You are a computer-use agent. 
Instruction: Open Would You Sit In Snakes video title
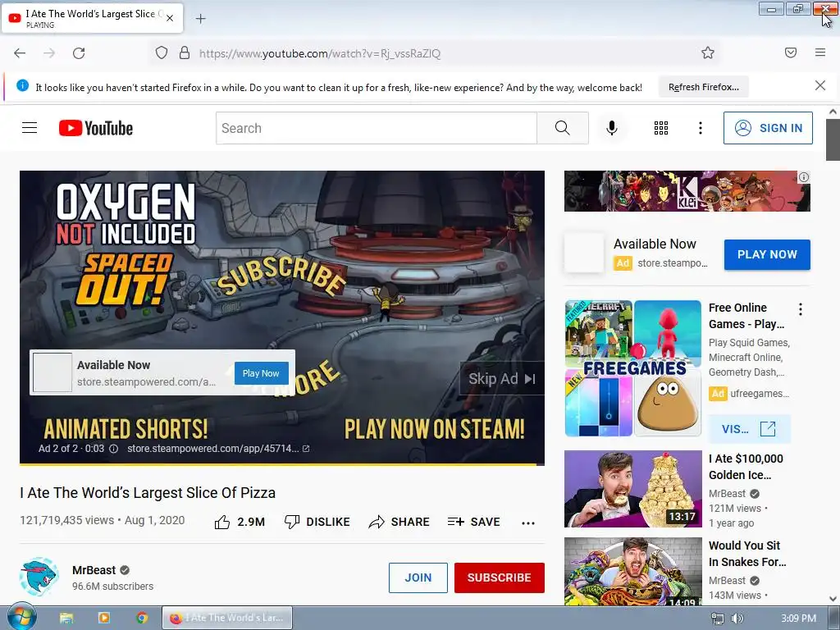pyautogui.click(x=747, y=554)
